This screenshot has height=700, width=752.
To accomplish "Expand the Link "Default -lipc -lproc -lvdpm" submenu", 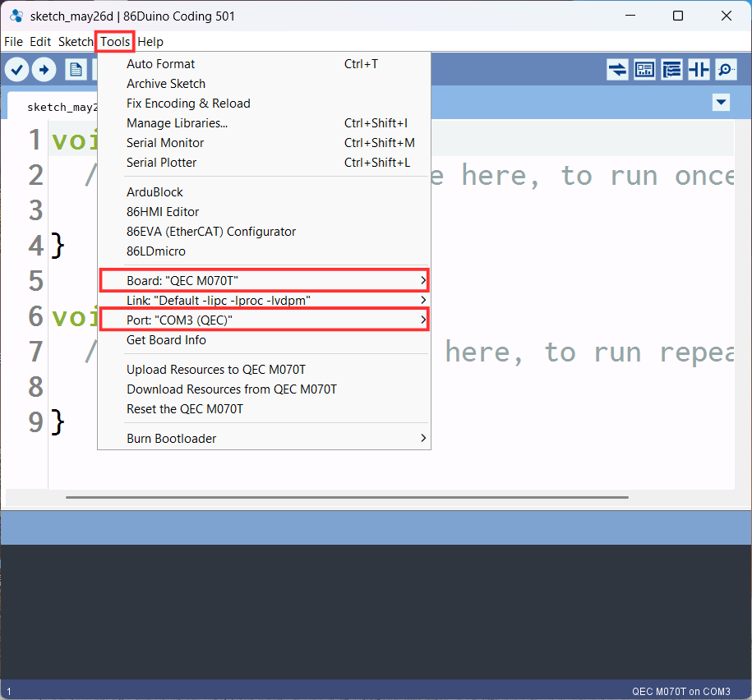I will click(x=264, y=300).
